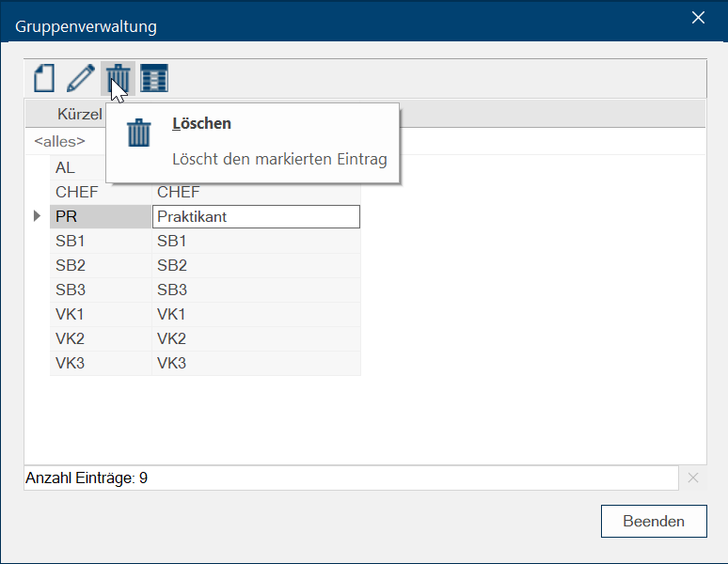Highlight the VK3 entry
Viewport: 728px width, 564px height.
(x=100, y=363)
